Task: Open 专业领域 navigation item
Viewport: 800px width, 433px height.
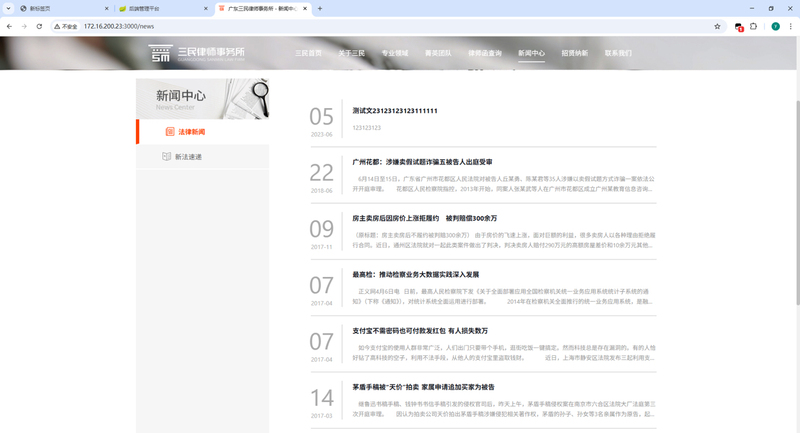Action: coord(395,53)
